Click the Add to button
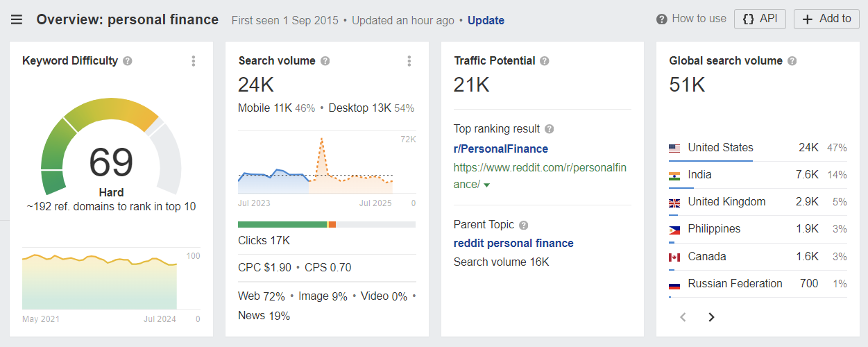This screenshot has width=868, height=347. point(826,19)
